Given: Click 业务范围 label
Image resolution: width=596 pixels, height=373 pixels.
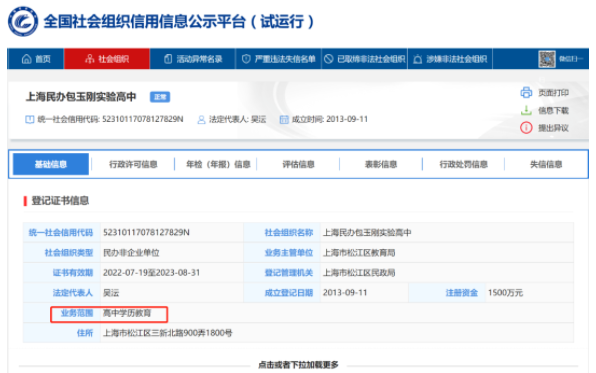Looking at the screenshot, I should [x=77, y=313].
